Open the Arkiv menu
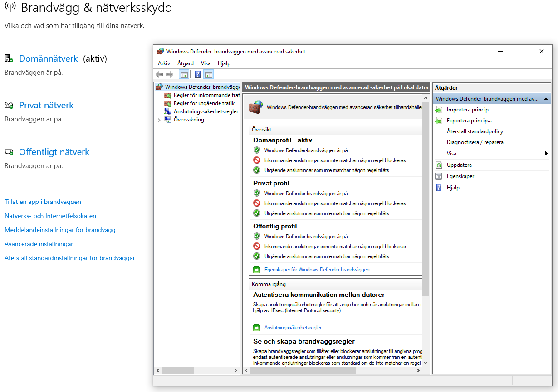Viewport: 558px width, 392px height. [x=164, y=63]
